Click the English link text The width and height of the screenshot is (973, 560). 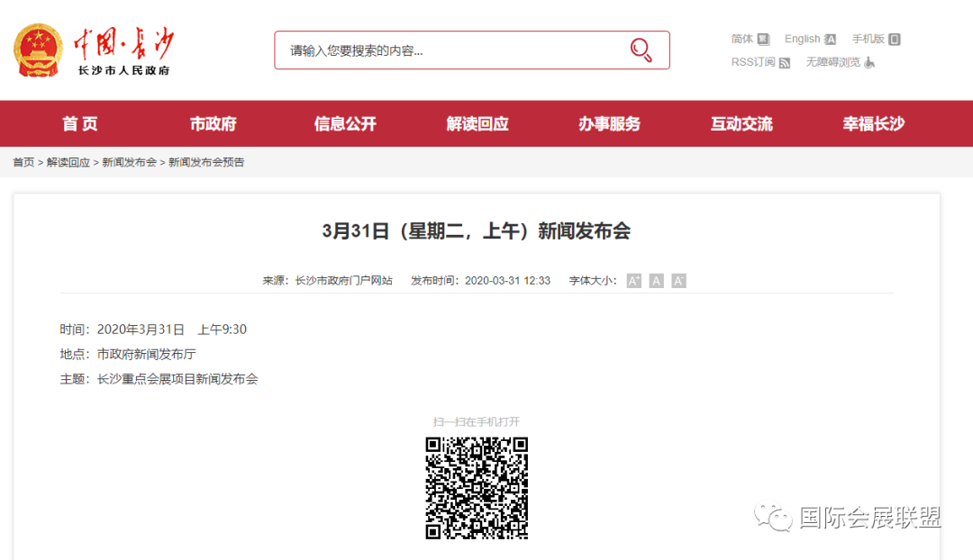pyautogui.click(x=803, y=39)
